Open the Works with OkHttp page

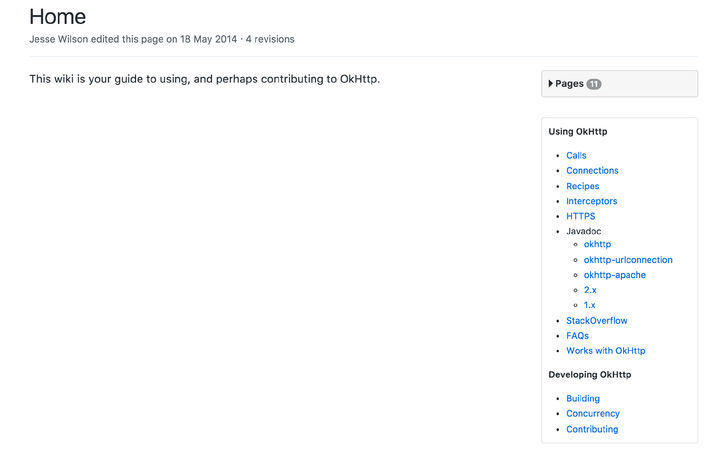(x=605, y=351)
